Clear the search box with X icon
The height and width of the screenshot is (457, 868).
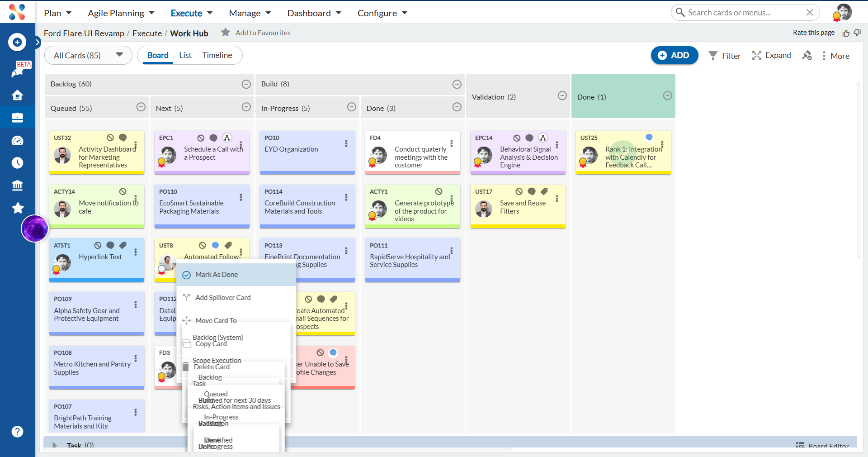click(x=810, y=13)
